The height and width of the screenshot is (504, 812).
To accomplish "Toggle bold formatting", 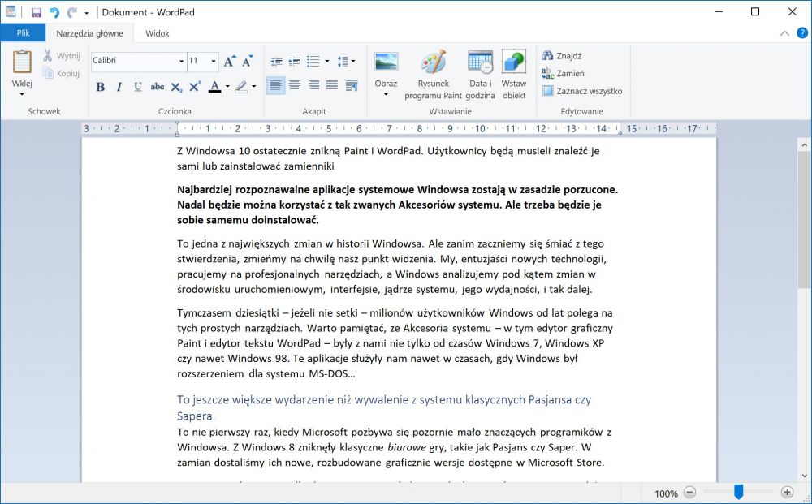I will [x=101, y=86].
